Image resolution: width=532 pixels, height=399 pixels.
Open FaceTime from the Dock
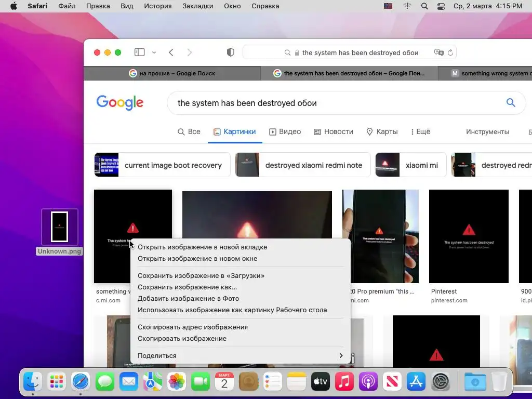tap(201, 382)
